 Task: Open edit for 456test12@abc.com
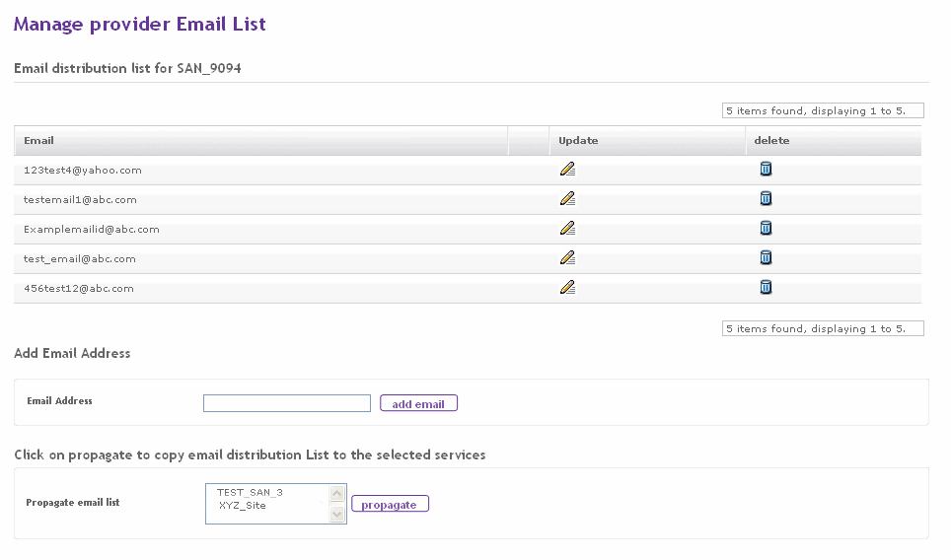567,287
